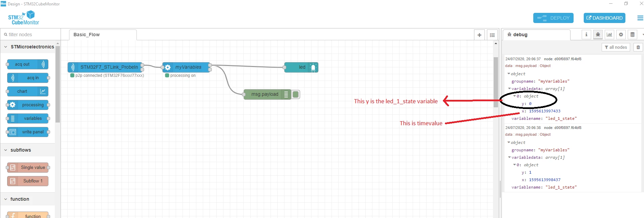Click the function palette node
644x218 pixels.
point(27,215)
